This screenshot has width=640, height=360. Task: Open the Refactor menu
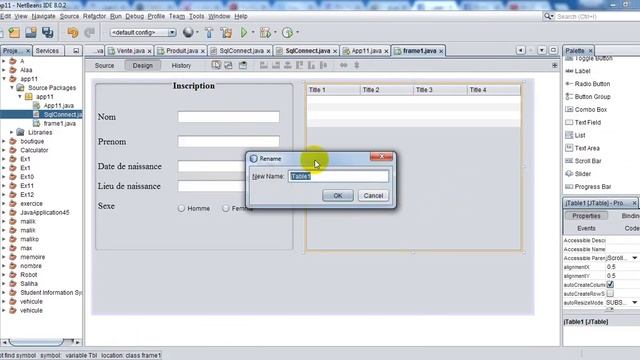click(x=94, y=16)
